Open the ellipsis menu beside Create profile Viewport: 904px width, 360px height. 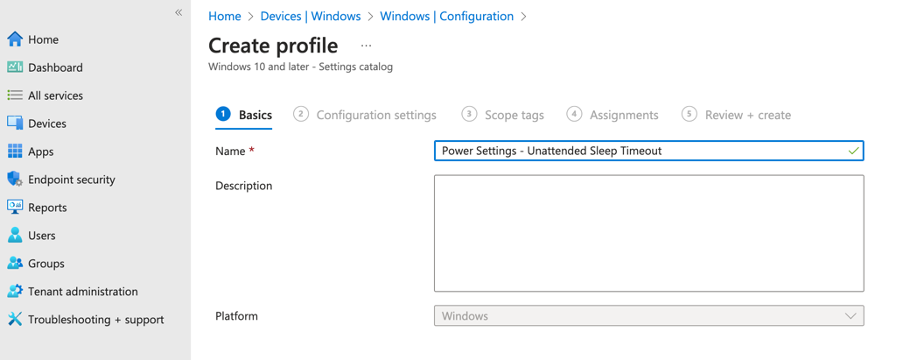click(x=366, y=46)
